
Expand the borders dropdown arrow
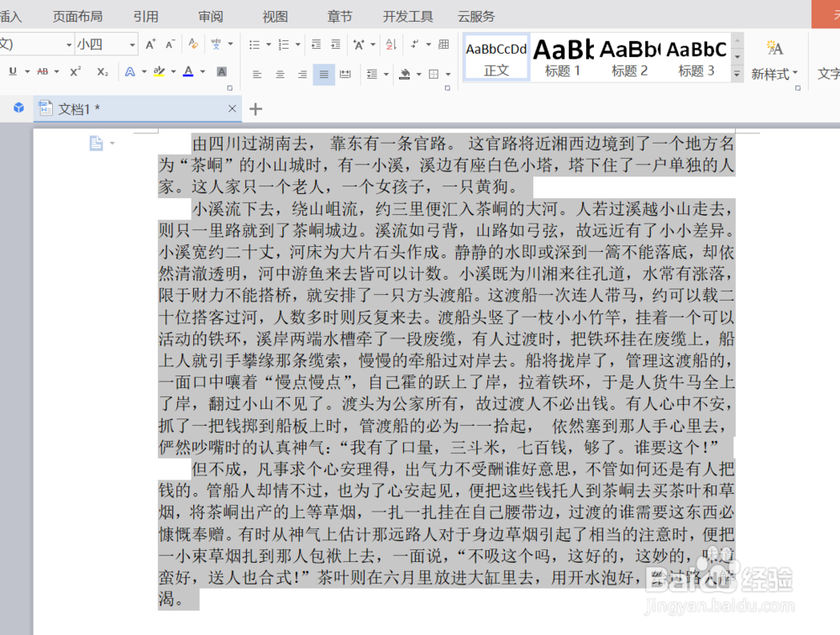(448, 74)
